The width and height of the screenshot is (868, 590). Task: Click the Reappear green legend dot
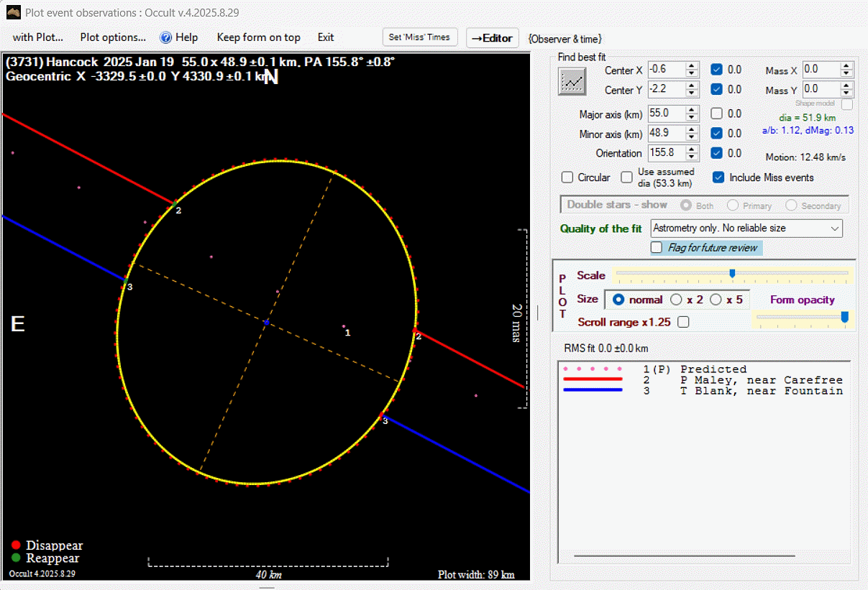(16, 558)
